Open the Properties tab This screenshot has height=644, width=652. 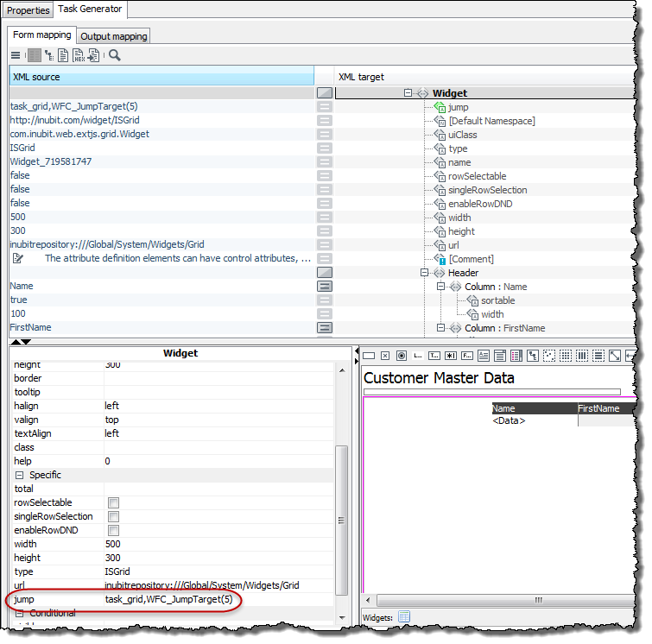click(x=28, y=9)
